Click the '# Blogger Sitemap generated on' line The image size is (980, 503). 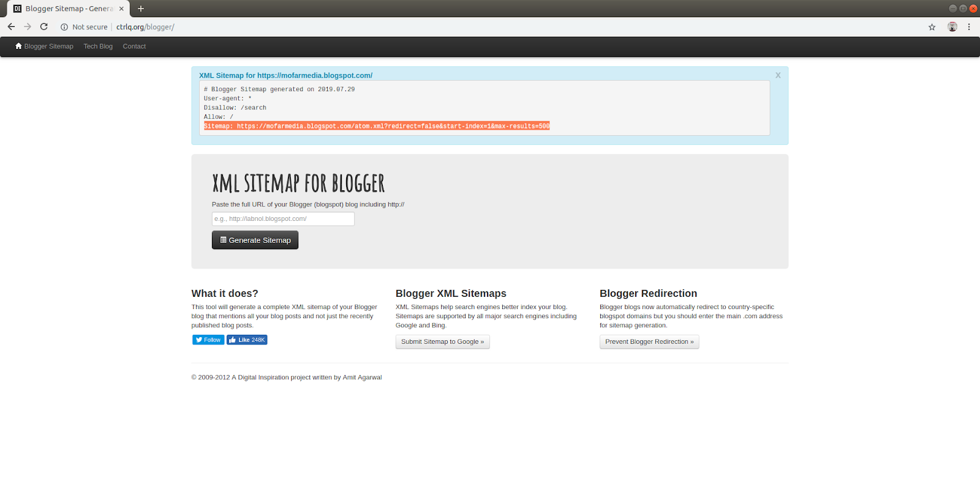pyautogui.click(x=279, y=89)
